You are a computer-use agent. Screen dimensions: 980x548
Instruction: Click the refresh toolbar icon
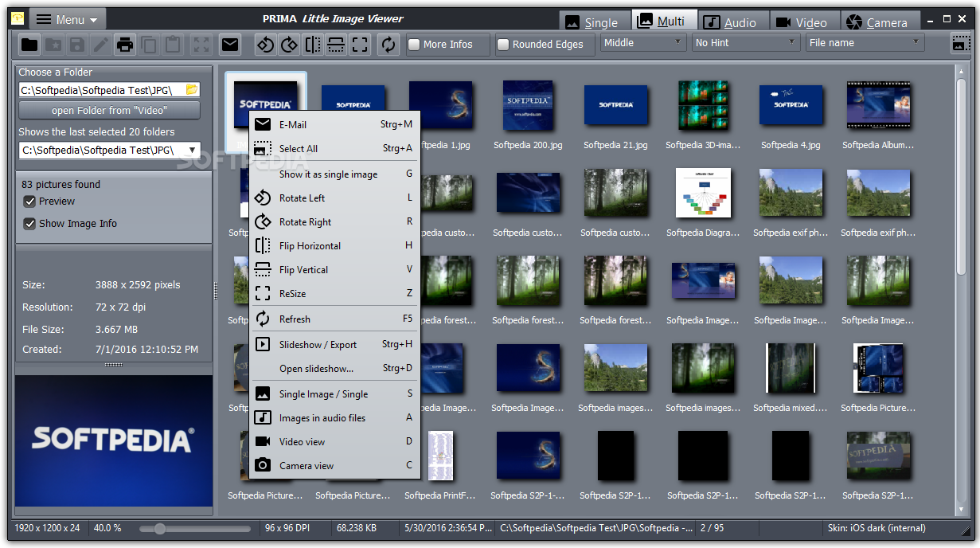[x=388, y=45]
